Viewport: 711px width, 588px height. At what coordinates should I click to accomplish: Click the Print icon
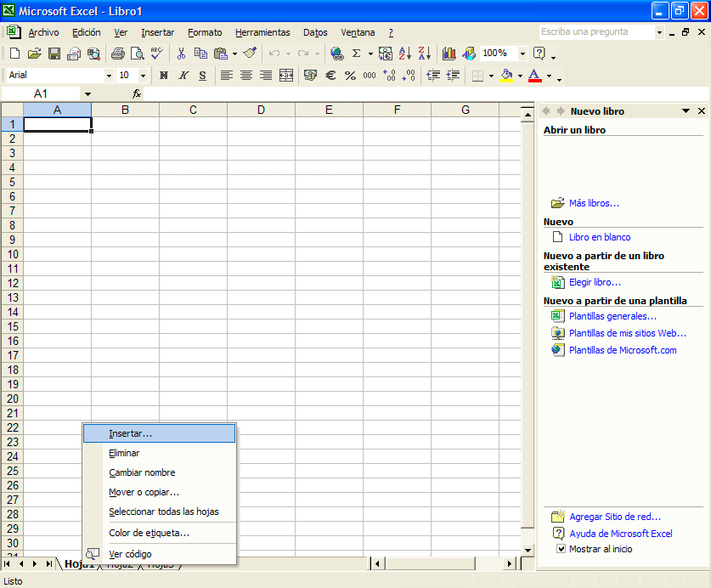(x=118, y=54)
